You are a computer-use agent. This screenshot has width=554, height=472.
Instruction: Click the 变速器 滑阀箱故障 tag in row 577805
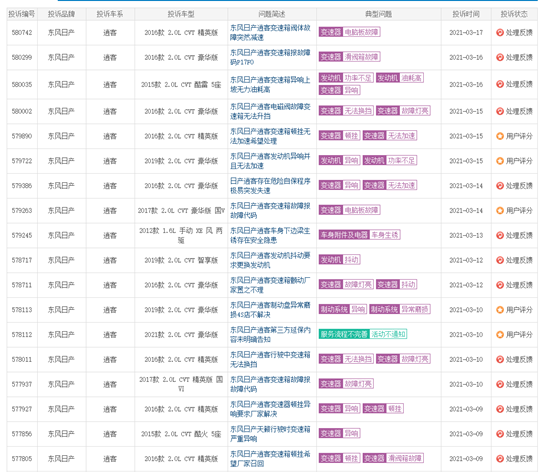[393, 458]
